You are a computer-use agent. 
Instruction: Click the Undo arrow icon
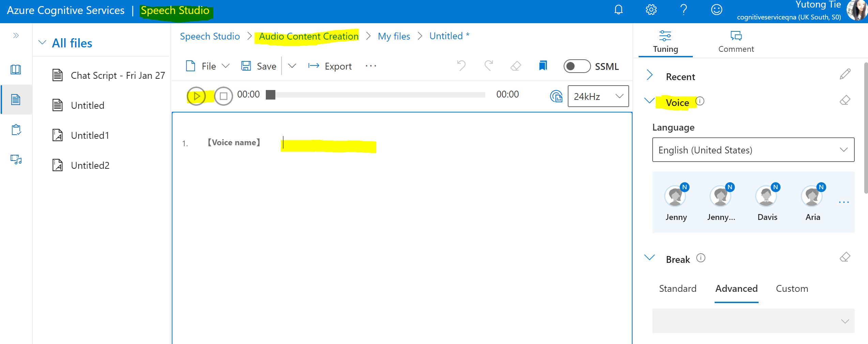(x=461, y=65)
